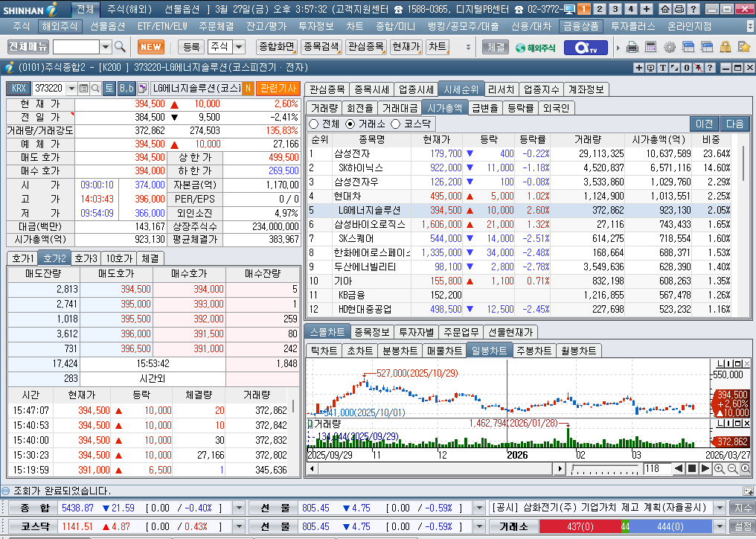The image size is (756, 539).
Task: Switch to virtual screen 3
Action: 615,9
